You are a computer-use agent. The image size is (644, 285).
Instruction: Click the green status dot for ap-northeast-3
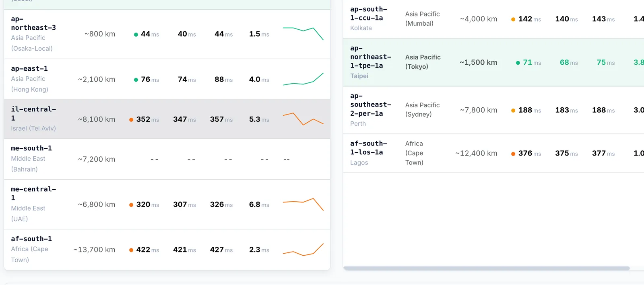(x=136, y=35)
